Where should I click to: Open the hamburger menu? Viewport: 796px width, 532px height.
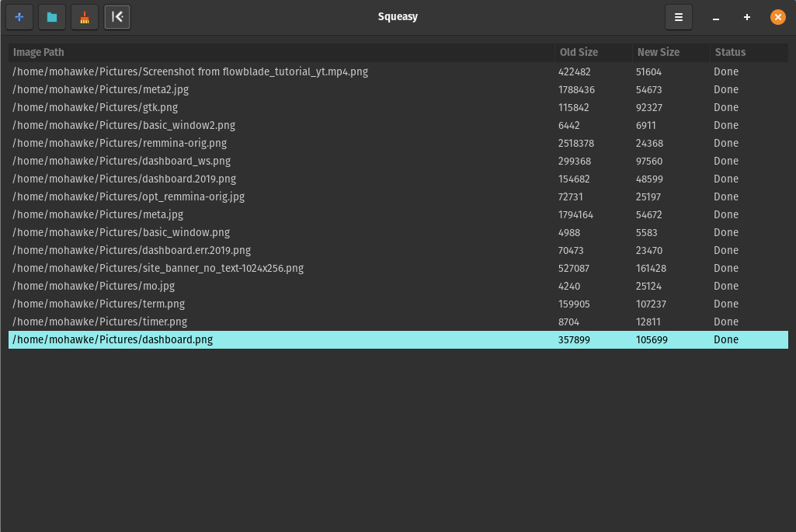point(678,17)
